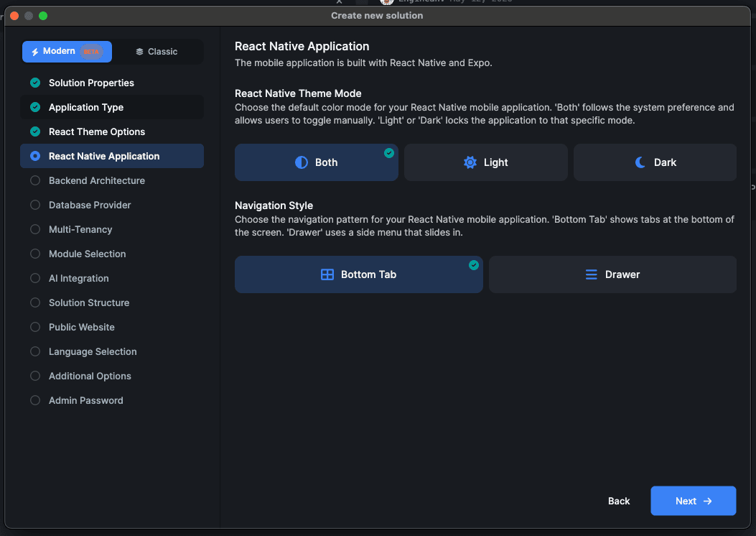
Task: Open the Application Type step
Action: tap(112, 107)
